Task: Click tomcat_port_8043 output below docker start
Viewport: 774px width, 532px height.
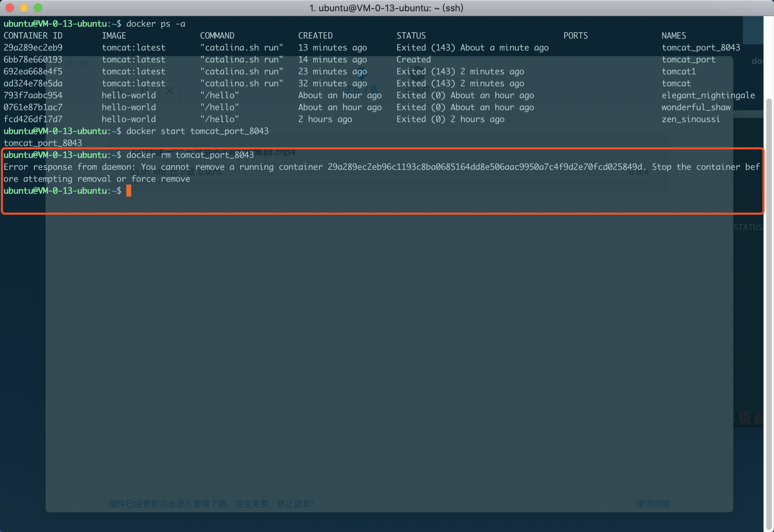Action: click(43, 143)
